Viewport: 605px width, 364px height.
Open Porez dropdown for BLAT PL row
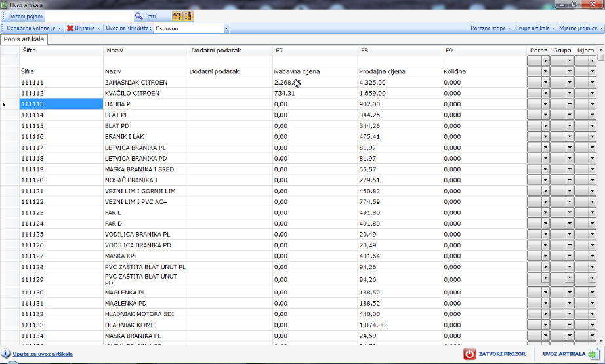point(545,115)
